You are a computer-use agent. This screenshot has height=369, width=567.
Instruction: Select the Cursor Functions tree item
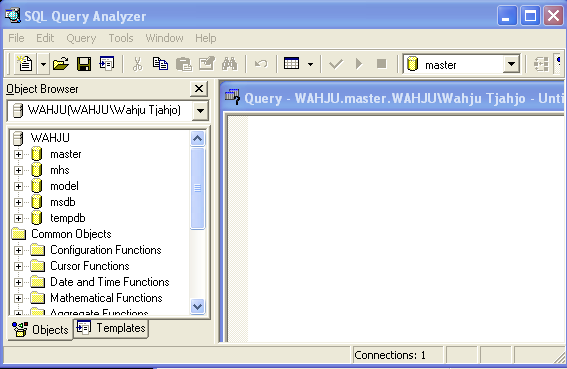90,266
